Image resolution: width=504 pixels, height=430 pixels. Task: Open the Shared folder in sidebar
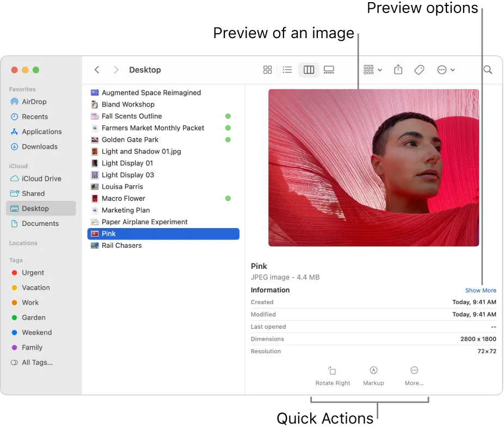[x=41, y=193]
